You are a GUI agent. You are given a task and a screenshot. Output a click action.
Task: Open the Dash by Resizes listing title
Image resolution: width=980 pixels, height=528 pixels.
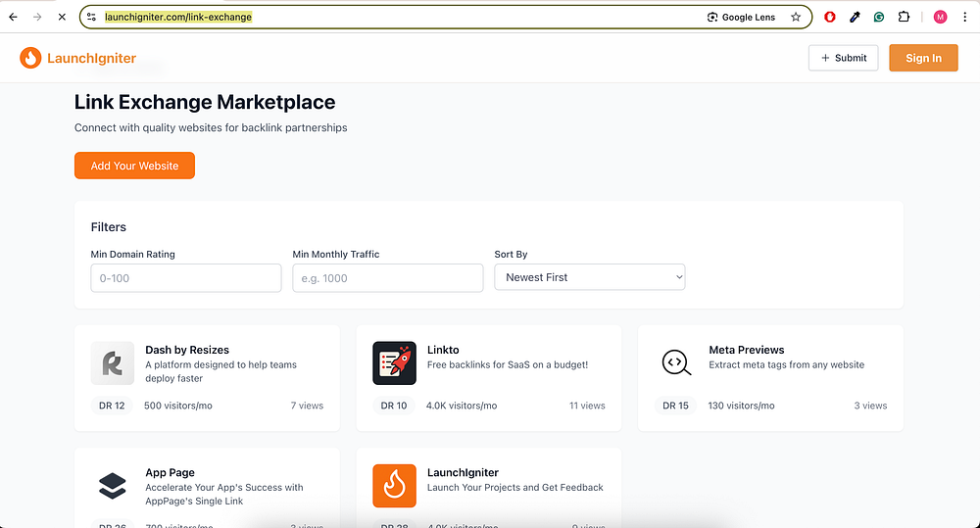click(187, 350)
